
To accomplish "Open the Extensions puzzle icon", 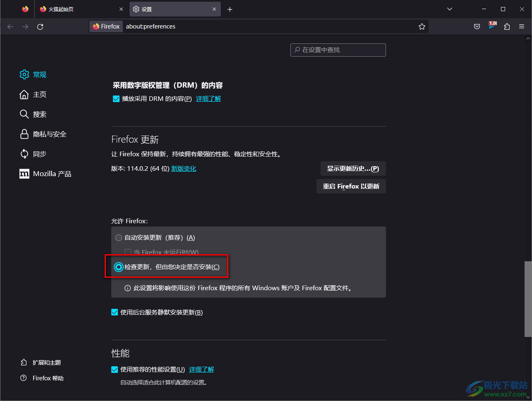I will 507,26.
